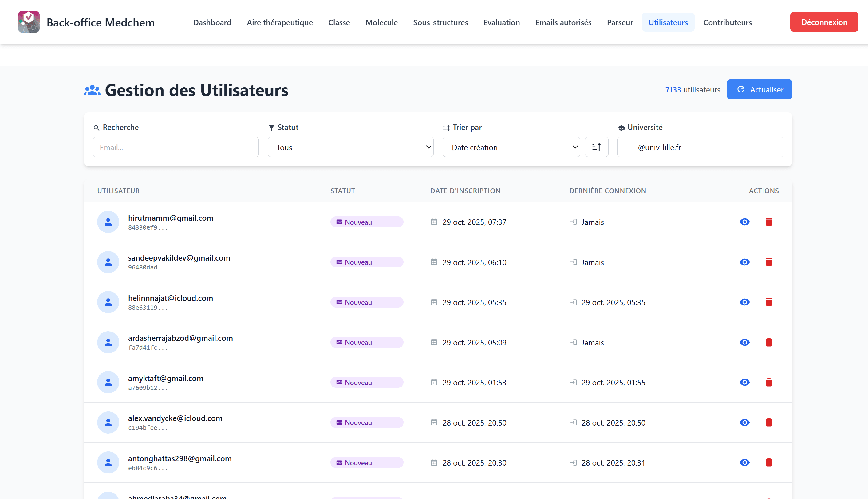Go to the Molecule menu item
The width and height of the screenshot is (868, 499).
pos(381,22)
